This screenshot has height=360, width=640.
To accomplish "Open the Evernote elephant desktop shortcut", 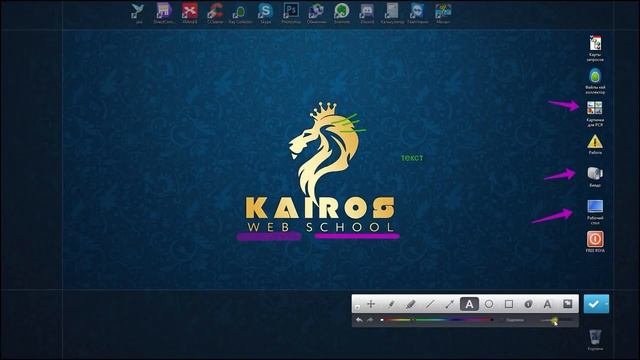I will pos(342,12).
